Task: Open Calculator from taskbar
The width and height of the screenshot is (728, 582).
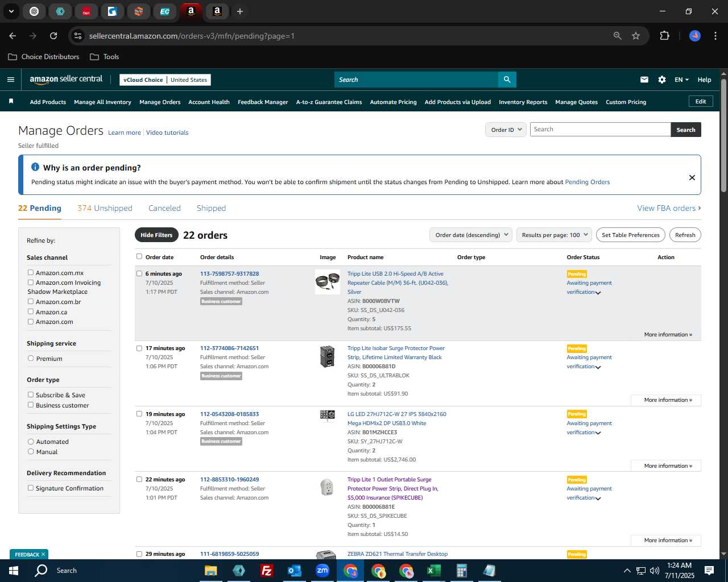Action: click(x=462, y=571)
